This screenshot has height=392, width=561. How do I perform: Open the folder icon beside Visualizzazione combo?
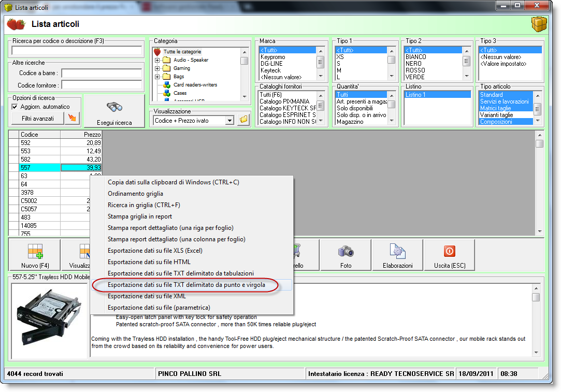[x=243, y=120]
